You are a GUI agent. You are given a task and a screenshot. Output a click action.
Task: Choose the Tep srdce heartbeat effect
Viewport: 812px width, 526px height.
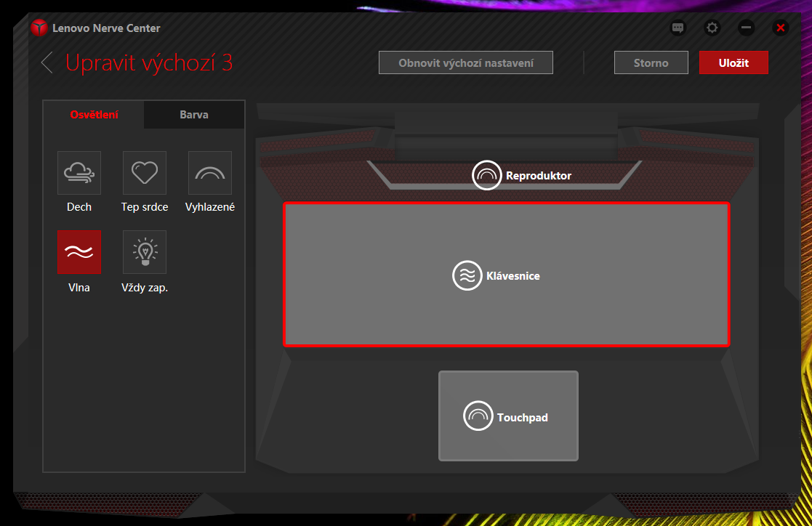145,173
